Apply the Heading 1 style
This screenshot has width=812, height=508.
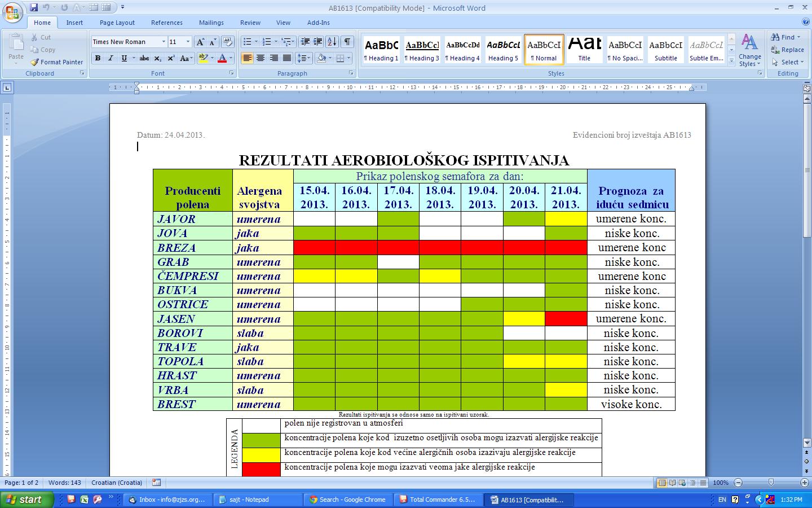[381, 50]
